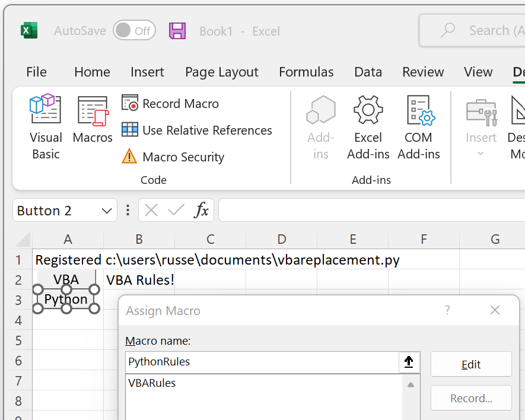Open the Visual Basic editor
The width and height of the screenshot is (525, 420).
tap(46, 128)
